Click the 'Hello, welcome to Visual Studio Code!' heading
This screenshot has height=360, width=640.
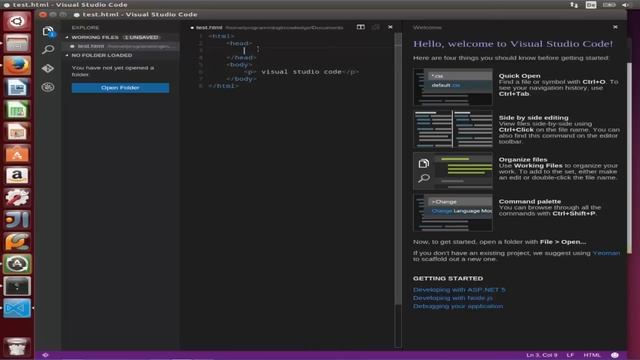(x=513, y=44)
